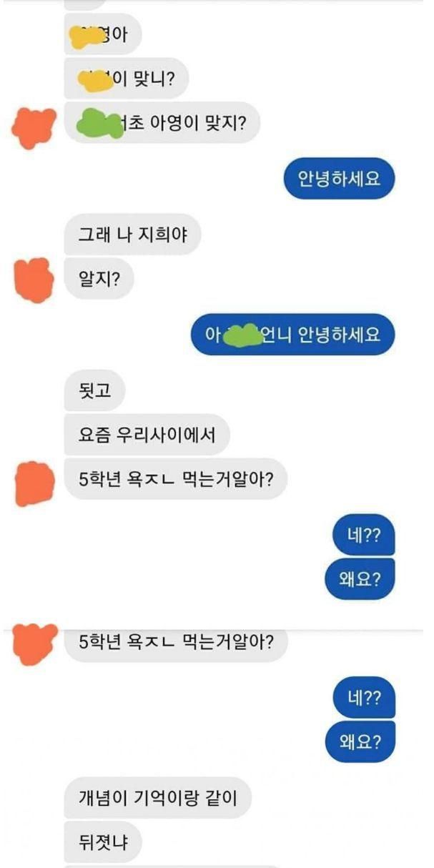This screenshot has height=868, width=434.
Task: Tap the '왜요?' reply directly above '개념이 기억이랑 같이'
Action: (359, 741)
